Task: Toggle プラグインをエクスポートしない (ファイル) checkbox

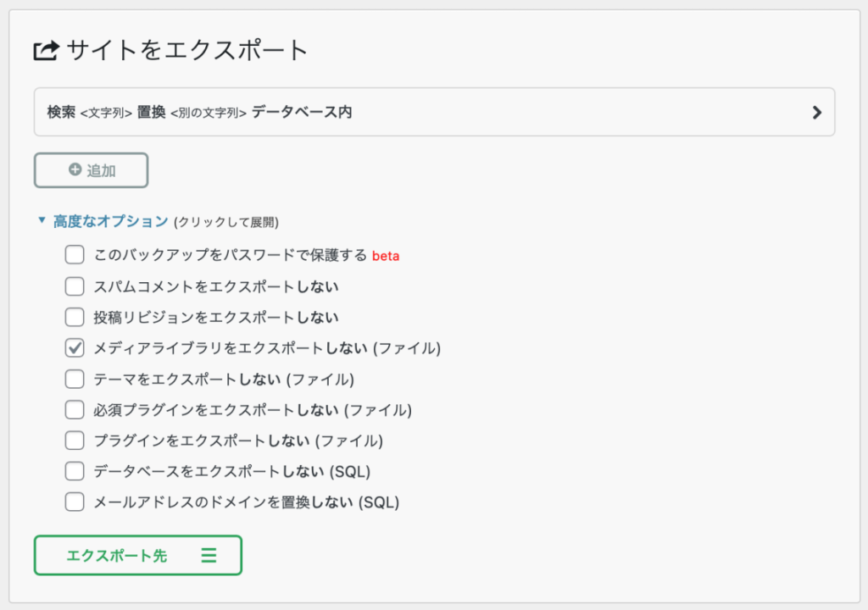Action: [x=75, y=441]
